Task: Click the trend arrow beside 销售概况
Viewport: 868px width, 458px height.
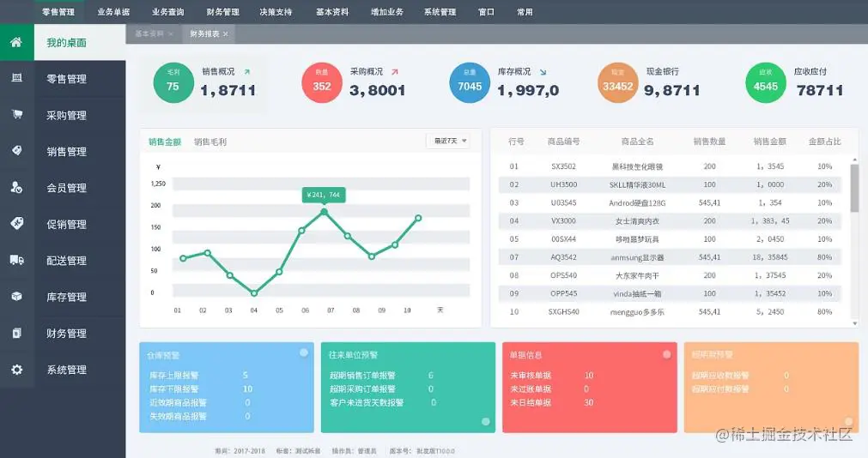Action: (247, 72)
